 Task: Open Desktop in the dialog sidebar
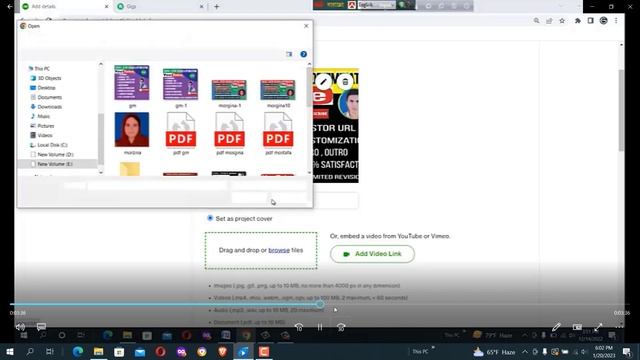click(42, 88)
